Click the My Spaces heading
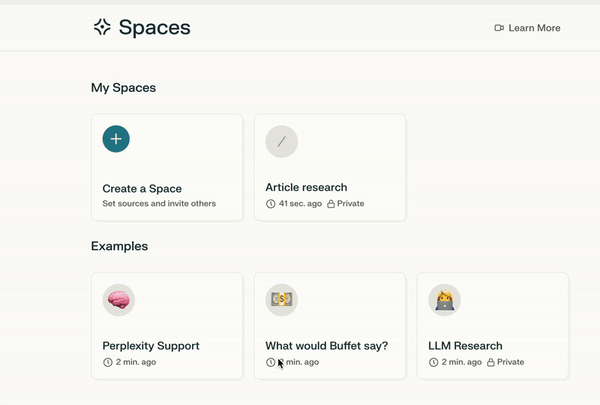The image size is (600, 405). (x=123, y=88)
